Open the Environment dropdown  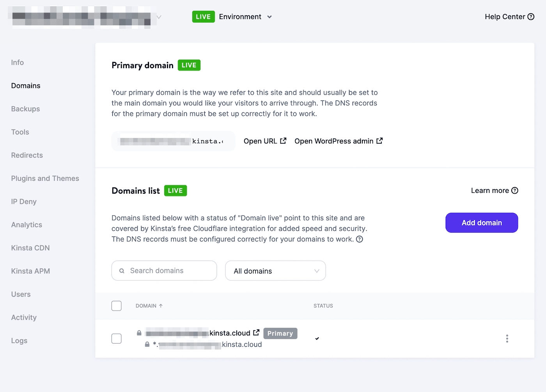coord(245,16)
